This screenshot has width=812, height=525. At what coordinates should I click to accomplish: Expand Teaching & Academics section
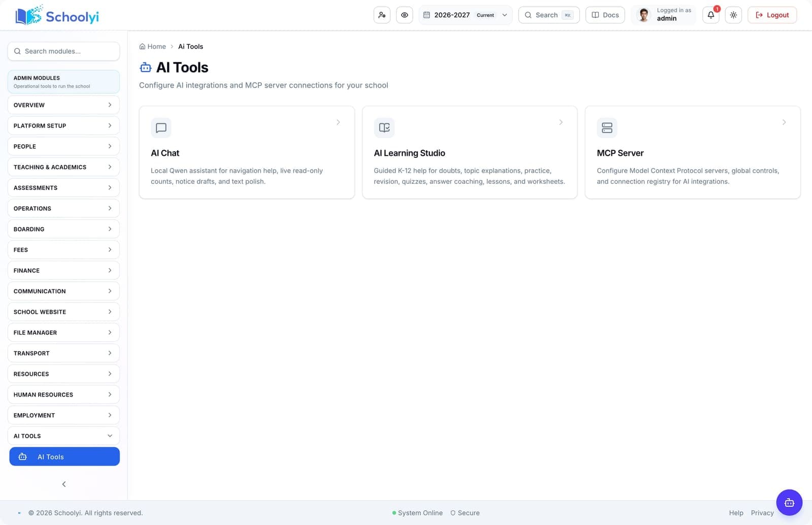tap(63, 167)
